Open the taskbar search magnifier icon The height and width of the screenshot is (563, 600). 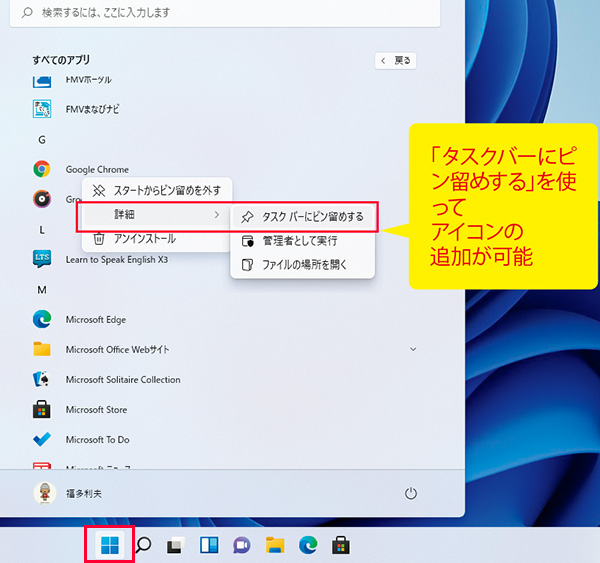[143, 545]
